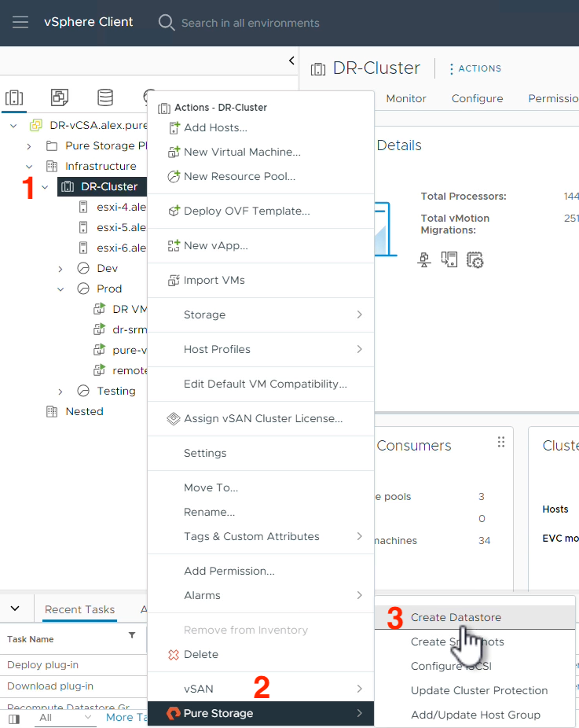Screen dimensions: 579x728
Task: Click the search magnifier icon
Action: (166, 22)
